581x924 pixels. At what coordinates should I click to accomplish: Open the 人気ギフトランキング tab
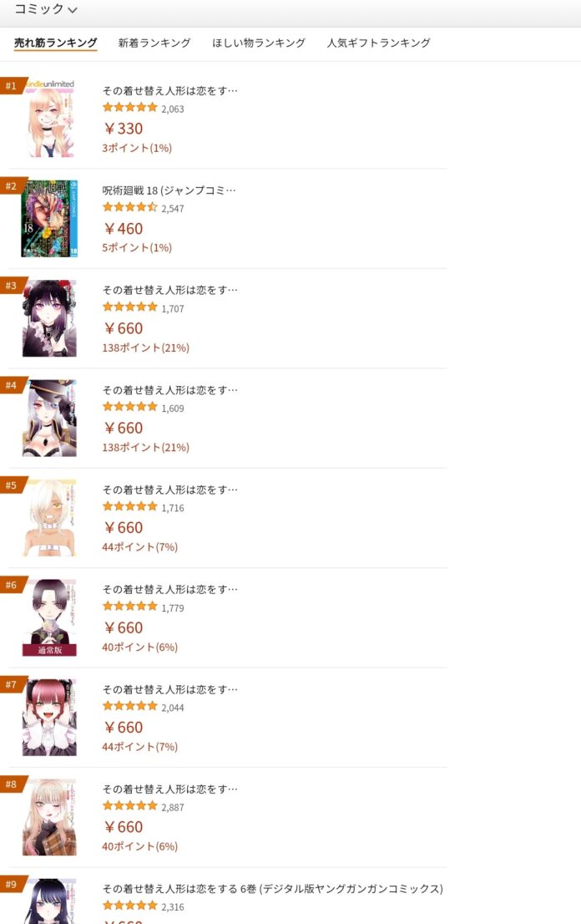coord(378,43)
